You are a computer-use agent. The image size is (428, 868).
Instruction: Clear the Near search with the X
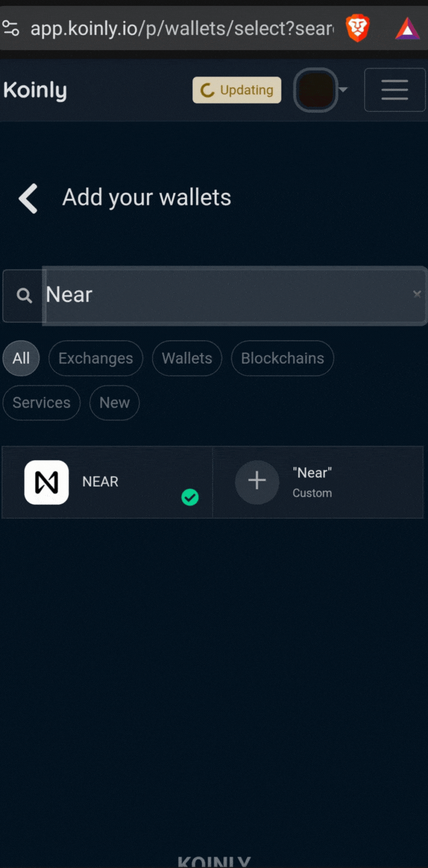click(x=417, y=294)
